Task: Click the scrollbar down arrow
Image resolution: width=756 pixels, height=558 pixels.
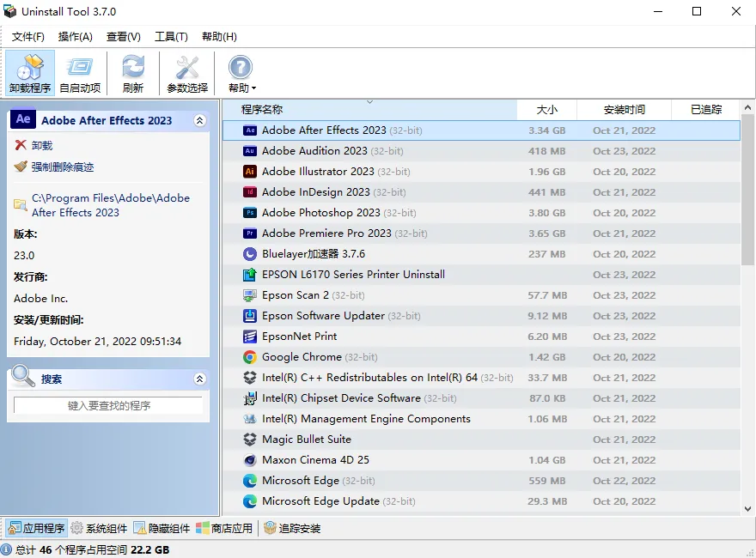Action: (x=747, y=509)
